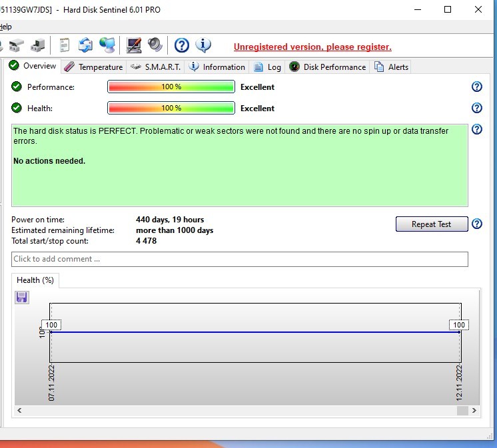Click green check icon beside Performance

tap(17, 87)
